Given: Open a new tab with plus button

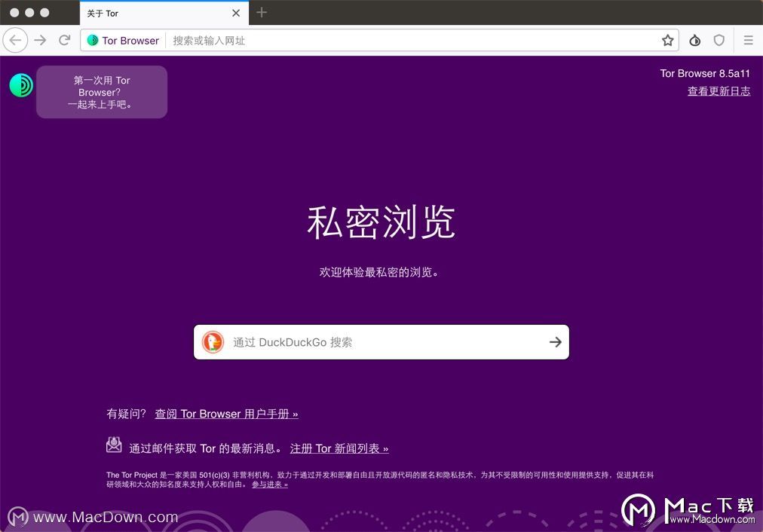Looking at the screenshot, I should coord(262,13).
